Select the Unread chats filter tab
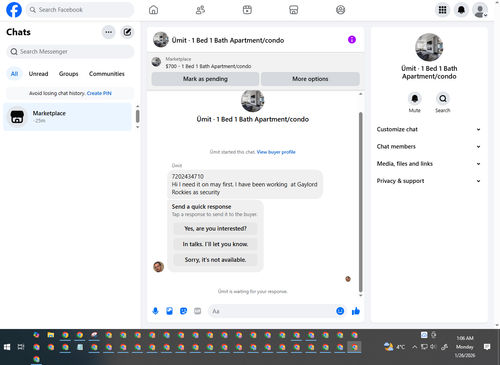This screenshot has height=365, width=500. [38, 74]
